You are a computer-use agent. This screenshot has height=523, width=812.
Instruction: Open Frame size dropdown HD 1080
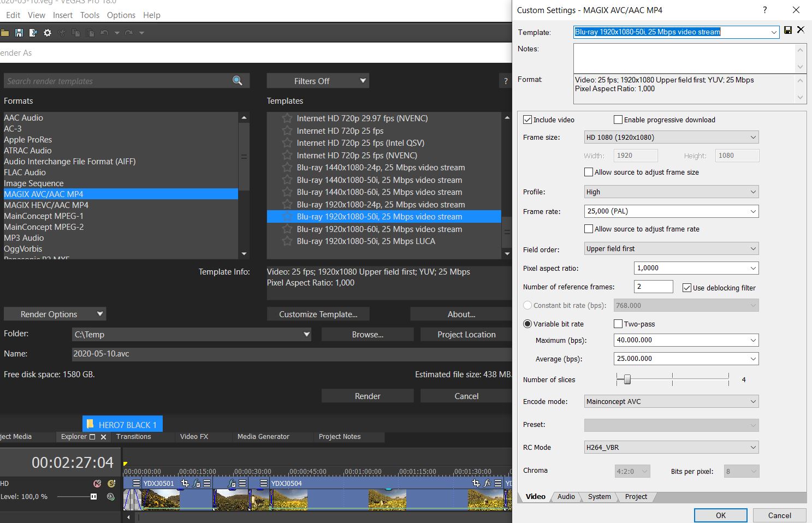coord(672,137)
